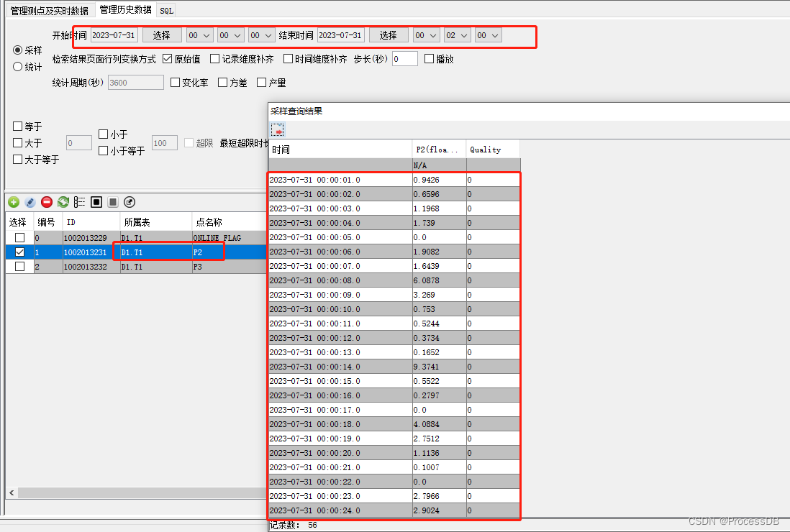Click the red delete icon
Viewport: 790px width, 532px height.
[46, 202]
